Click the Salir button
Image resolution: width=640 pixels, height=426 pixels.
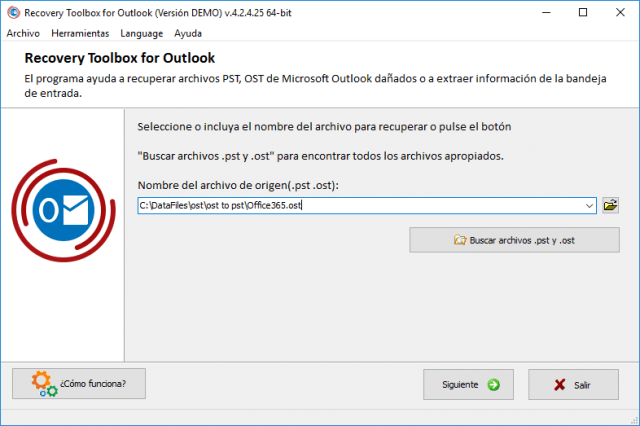573,384
